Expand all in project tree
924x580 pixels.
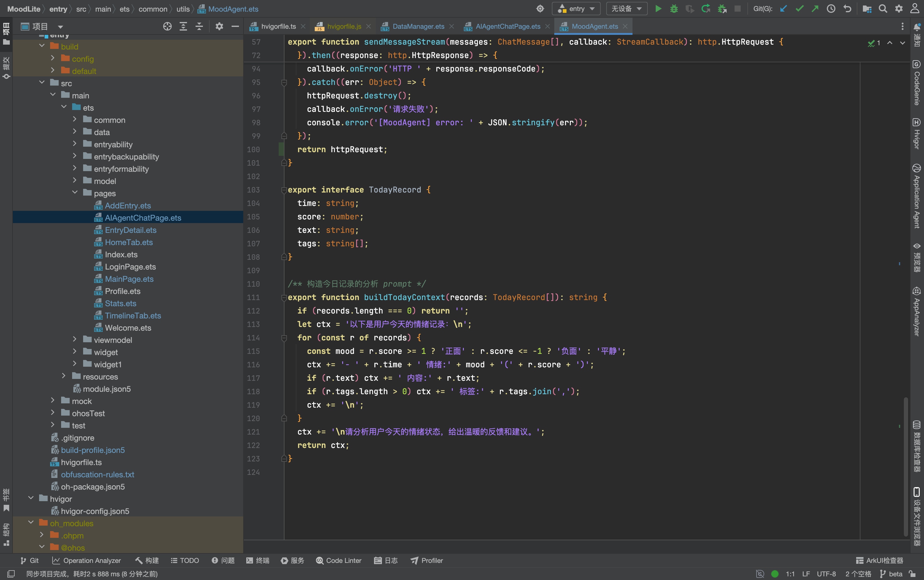[183, 27]
